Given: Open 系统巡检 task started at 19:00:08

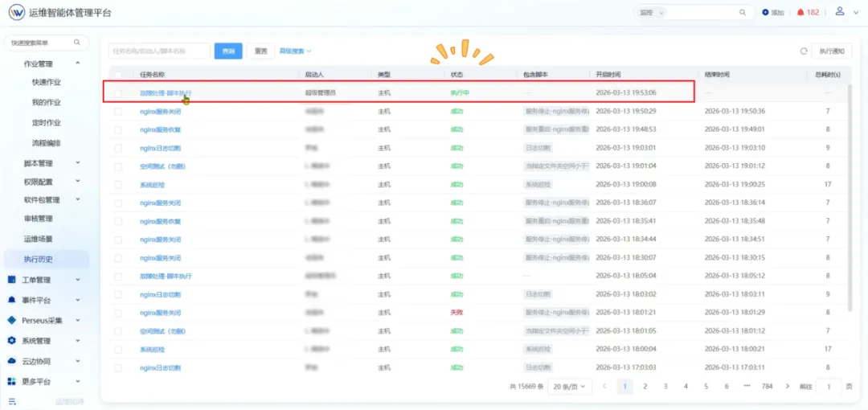Looking at the screenshot, I should pyautogui.click(x=152, y=185).
